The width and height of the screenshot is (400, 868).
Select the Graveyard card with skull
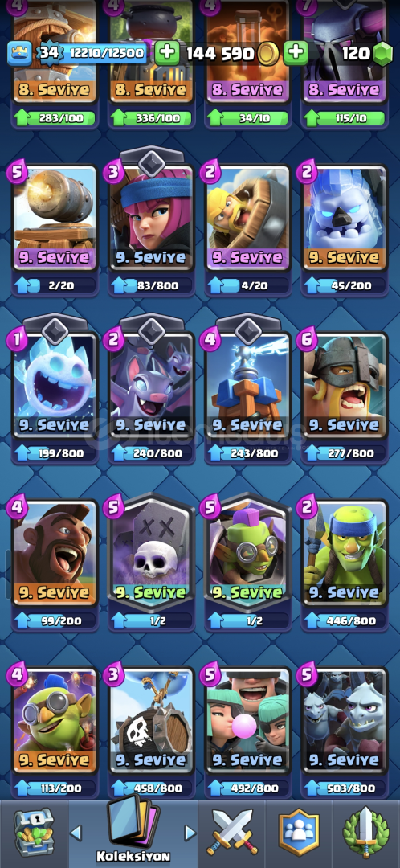[x=151, y=552]
